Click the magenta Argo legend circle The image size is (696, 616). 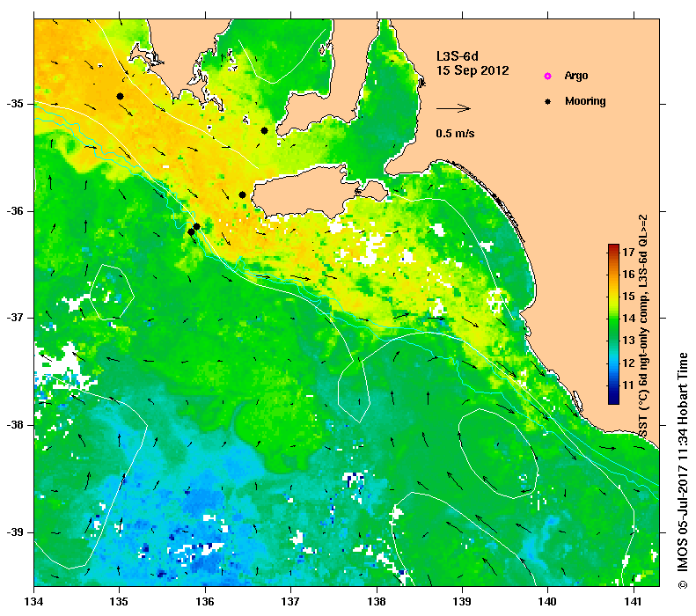click(x=548, y=76)
